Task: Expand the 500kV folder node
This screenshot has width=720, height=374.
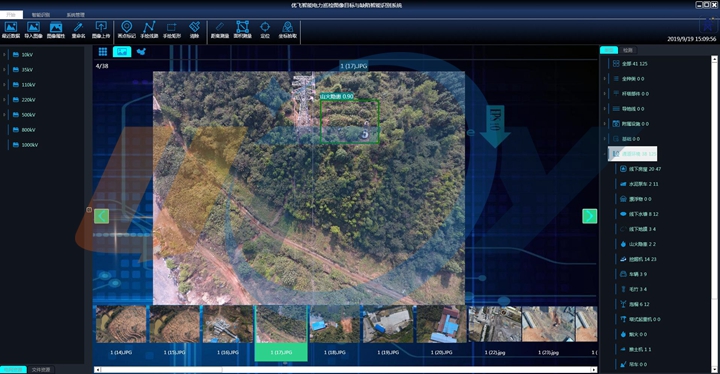Action: click(x=4, y=114)
